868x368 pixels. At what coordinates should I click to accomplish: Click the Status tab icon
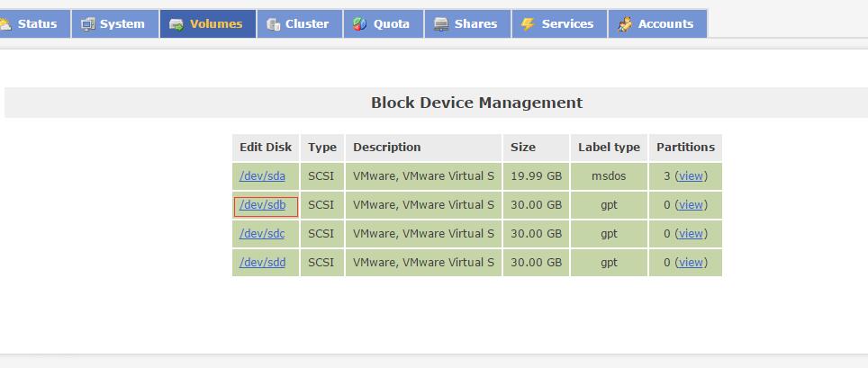pyautogui.click(x=6, y=24)
